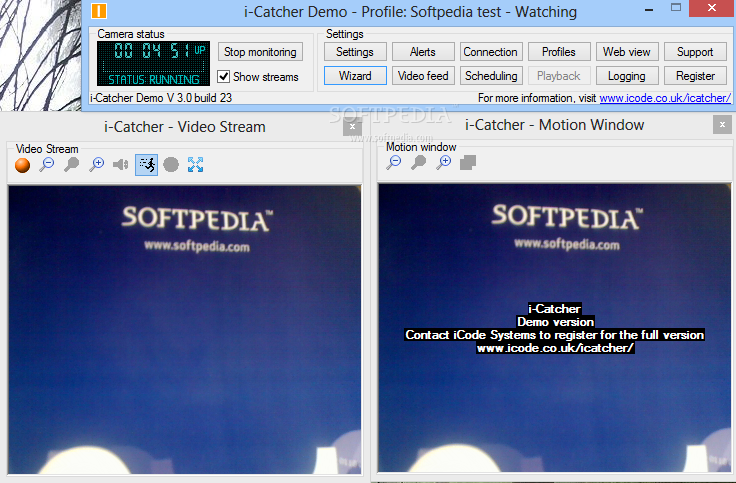Zoom in on the Video Stream
The image size is (736, 483).
(x=96, y=165)
